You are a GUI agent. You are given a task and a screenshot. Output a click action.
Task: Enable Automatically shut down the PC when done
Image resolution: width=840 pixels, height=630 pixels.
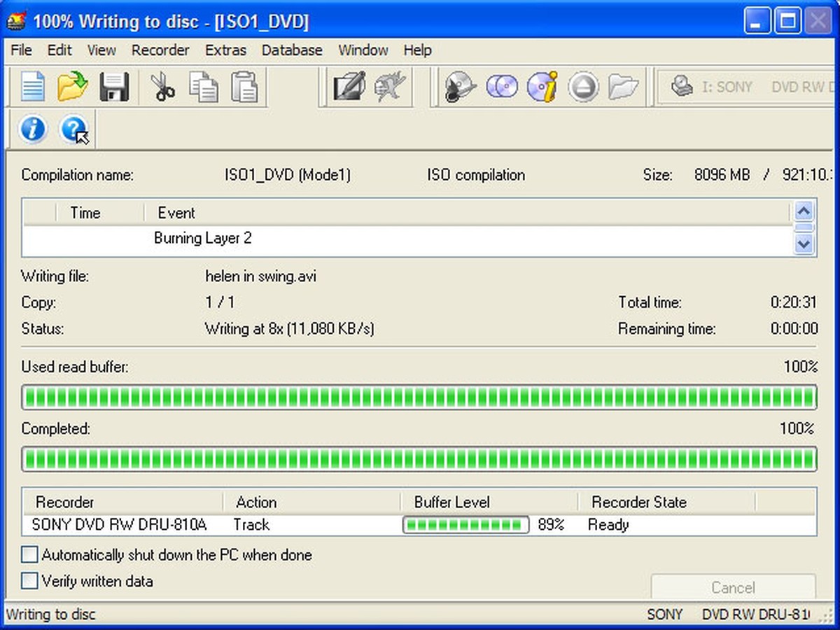click(29, 555)
